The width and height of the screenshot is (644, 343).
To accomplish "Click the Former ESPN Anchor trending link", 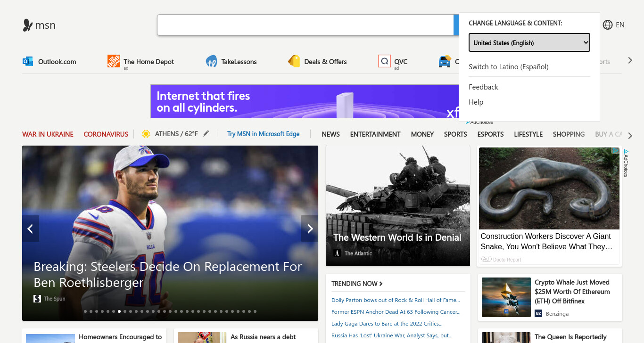I will click(x=396, y=312).
